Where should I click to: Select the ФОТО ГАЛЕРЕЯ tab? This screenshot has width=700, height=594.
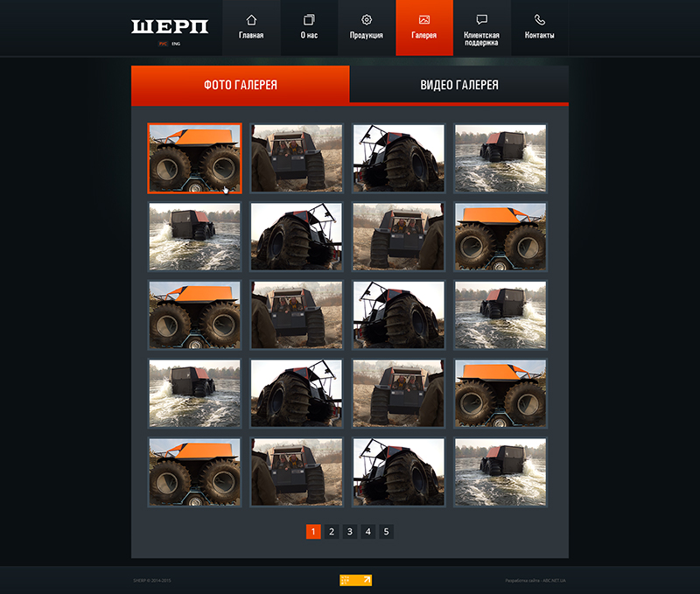tap(241, 85)
